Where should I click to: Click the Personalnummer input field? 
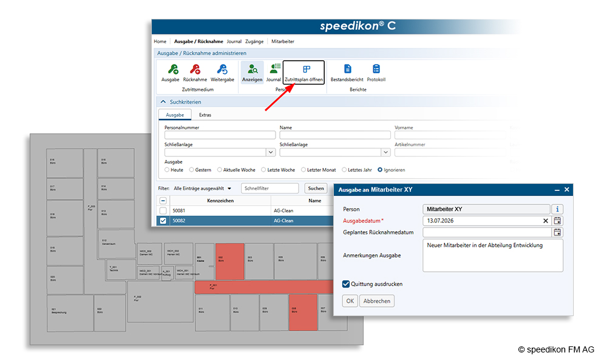(220, 135)
